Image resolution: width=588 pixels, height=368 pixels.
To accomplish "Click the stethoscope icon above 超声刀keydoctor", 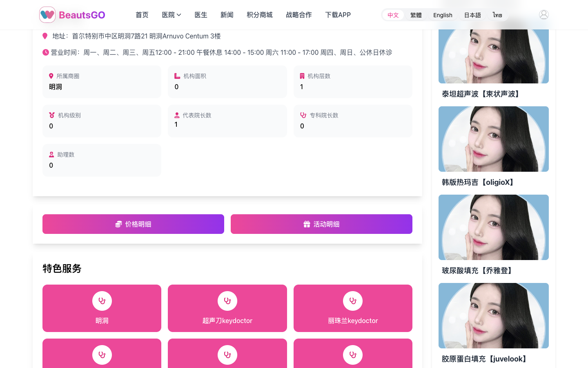I will point(227,301).
